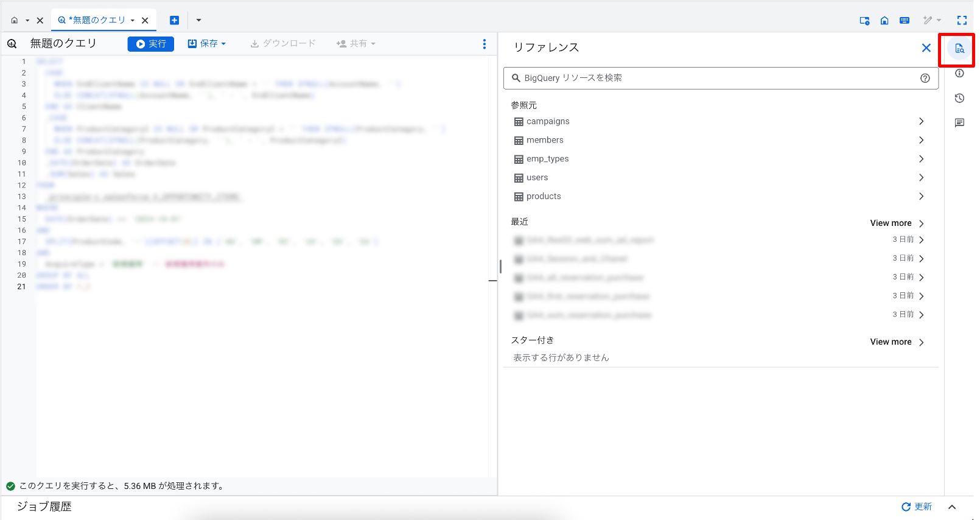
Task: Open the Reference panel icon in right sidebar
Action: (959, 49)
